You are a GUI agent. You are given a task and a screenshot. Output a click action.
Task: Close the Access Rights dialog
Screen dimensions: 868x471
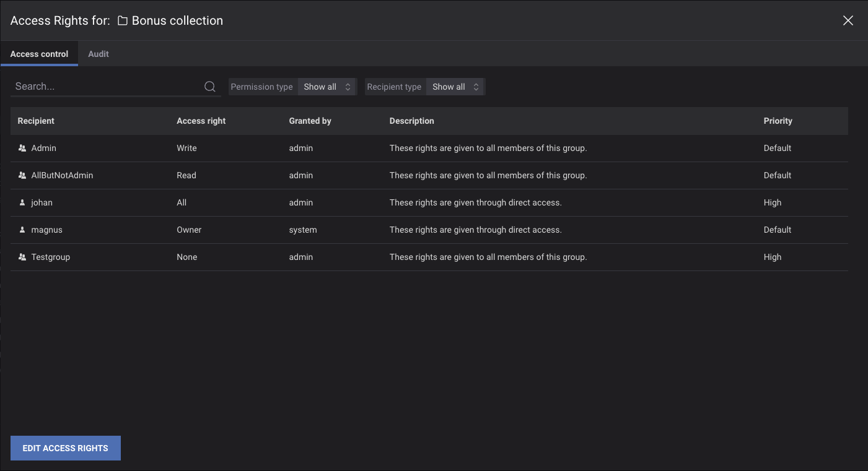click(x=848, y=20)
